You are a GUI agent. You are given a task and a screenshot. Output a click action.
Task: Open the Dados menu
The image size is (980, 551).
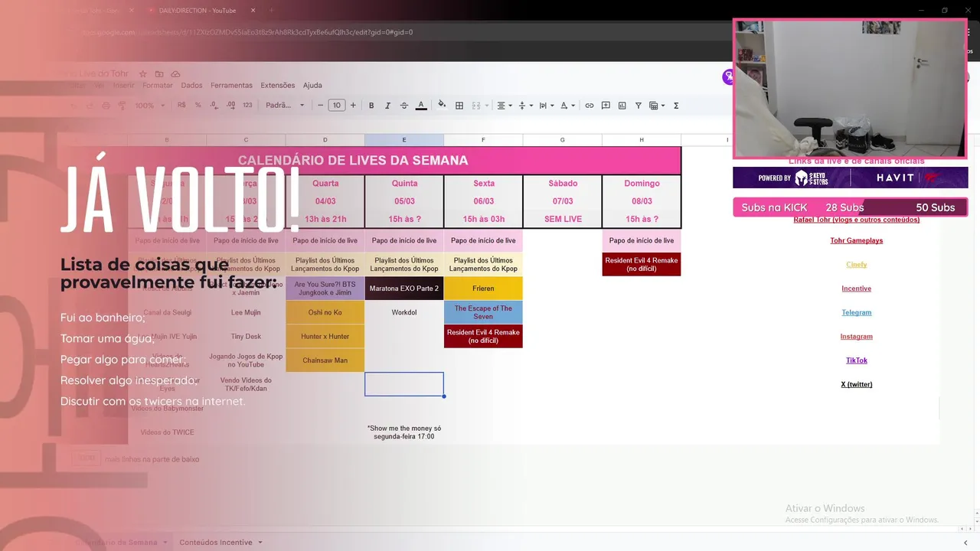tap(191, 86)
